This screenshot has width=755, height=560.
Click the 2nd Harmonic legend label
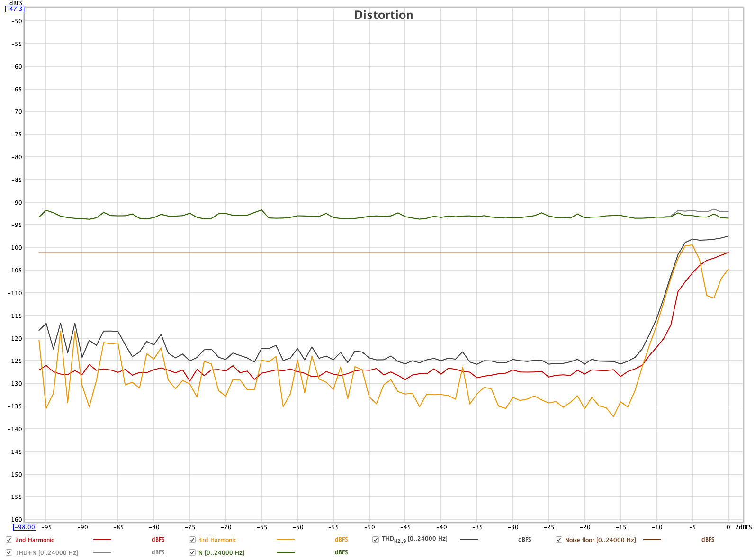click(x=35, y=540)
